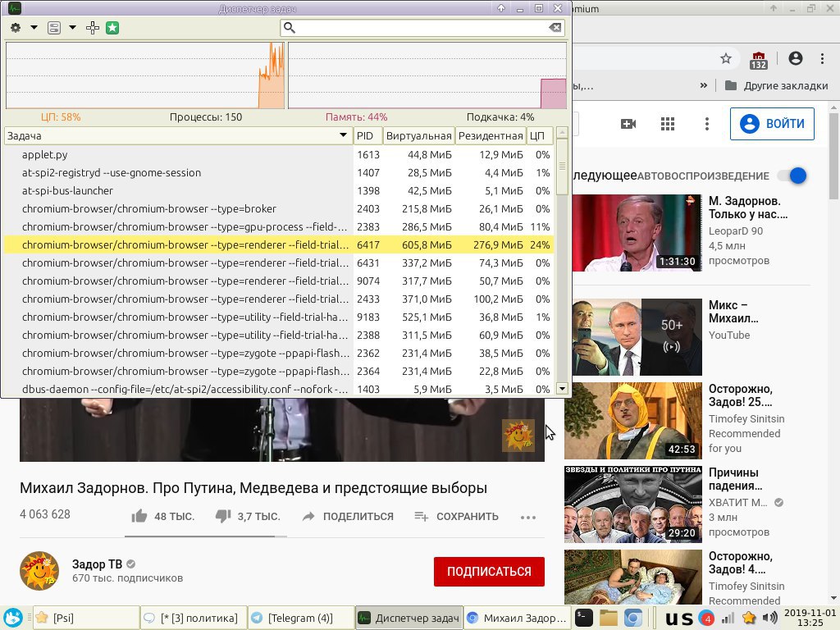Open the Chromium profile avatar icon
Screen dimensions: 840x630
[796, 58]
